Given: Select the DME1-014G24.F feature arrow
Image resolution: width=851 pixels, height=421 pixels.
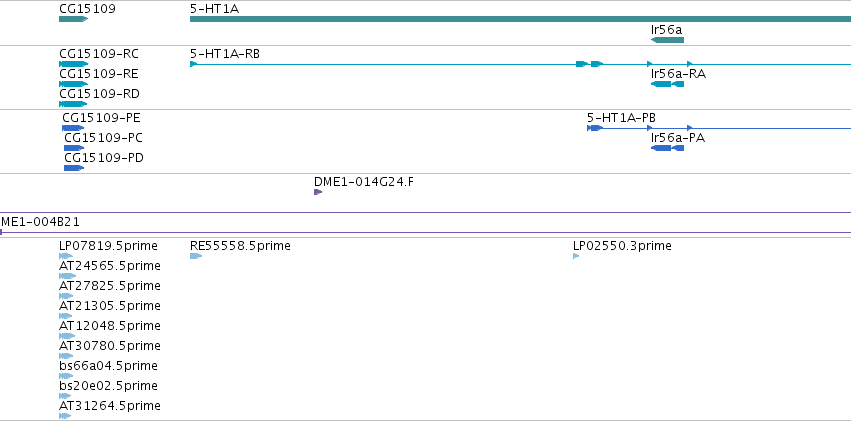Looking at the screenshot, I should click(x=318, y=192).
